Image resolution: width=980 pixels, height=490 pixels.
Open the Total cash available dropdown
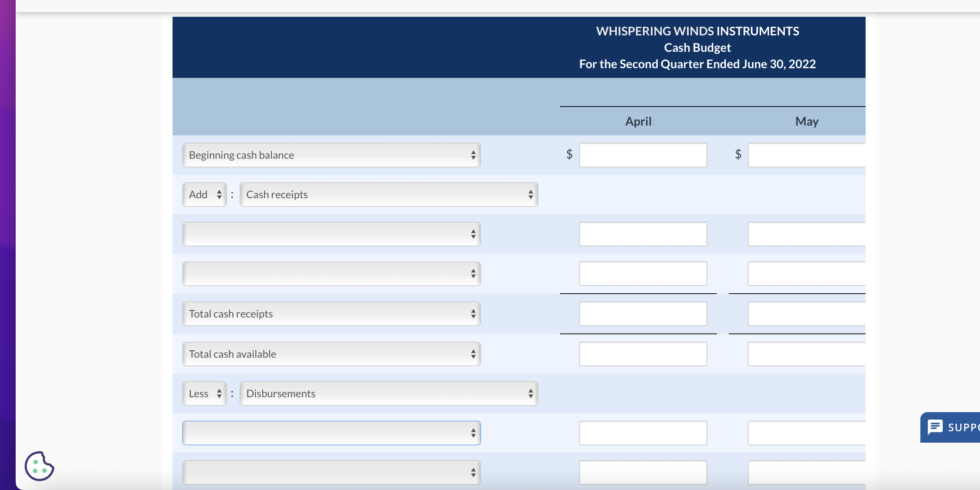click(x=331, y=354)
